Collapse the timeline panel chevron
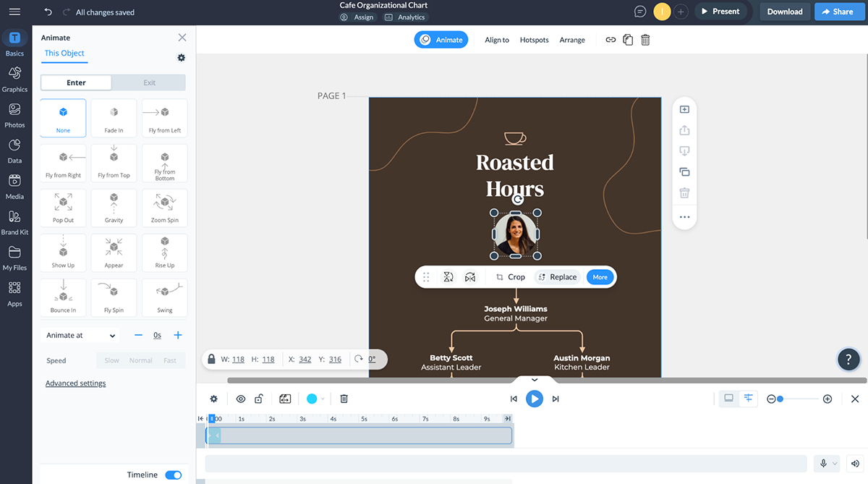The image size is (868, 484). click(535, 380)
